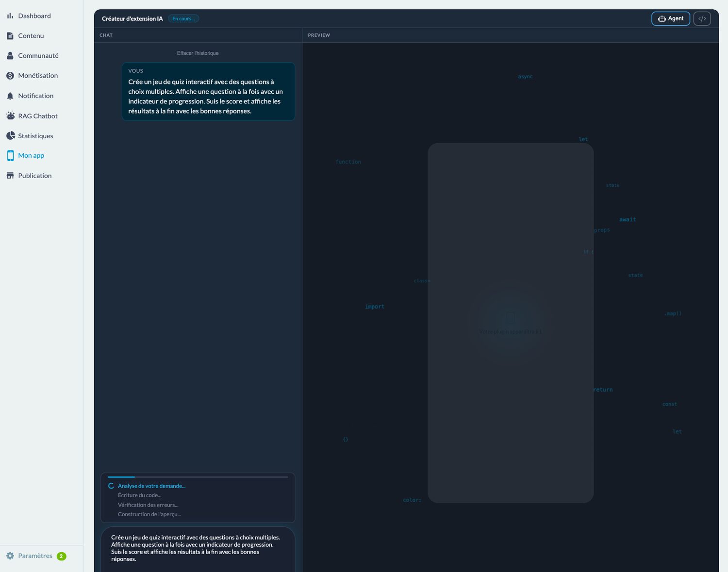Click the Contenu document icon
The height and width of the screenshot is (572, 728).
coord(10,36)
